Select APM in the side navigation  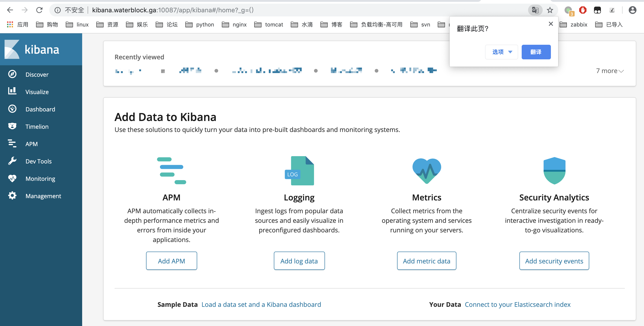coord(31,144)
